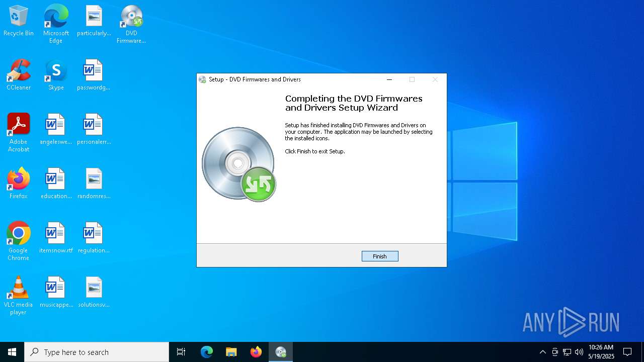Minimize the Setup wizard window

point(389,79)
